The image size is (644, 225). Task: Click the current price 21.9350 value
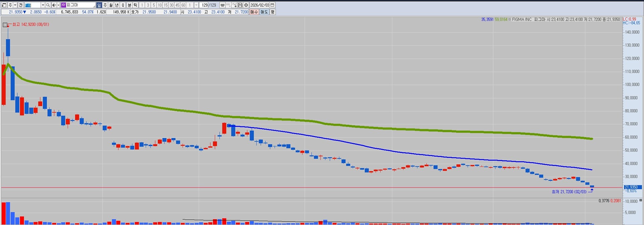(x=15, y=12)
